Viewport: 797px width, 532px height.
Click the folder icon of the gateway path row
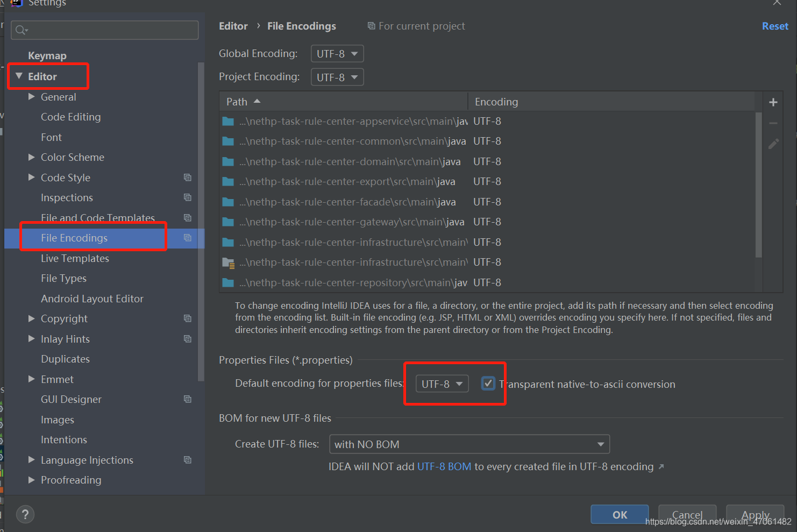pyautogui.click(x=228, y=222)
